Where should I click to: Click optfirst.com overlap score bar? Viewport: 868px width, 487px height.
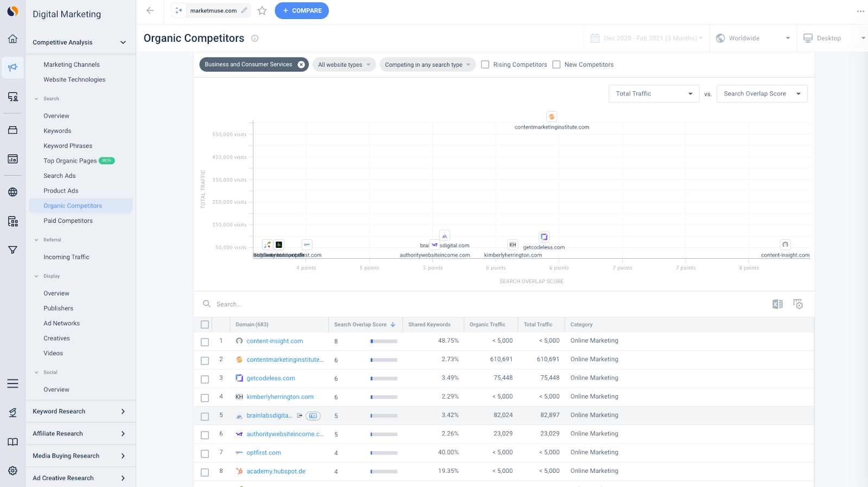pos(384,453)
